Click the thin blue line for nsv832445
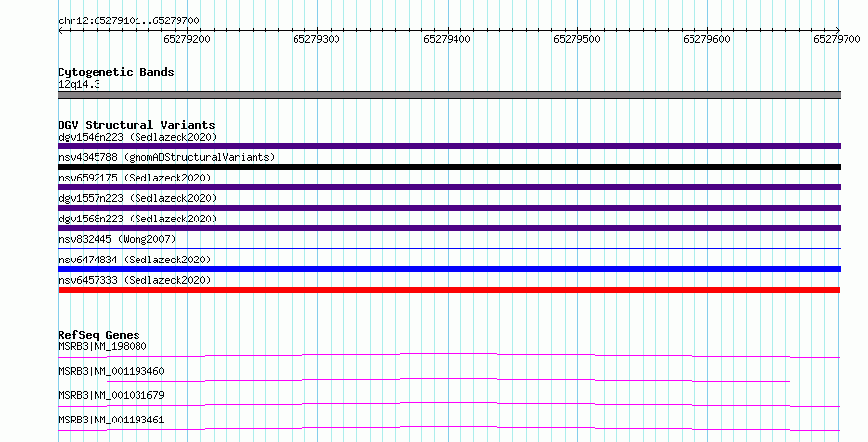 449,248
